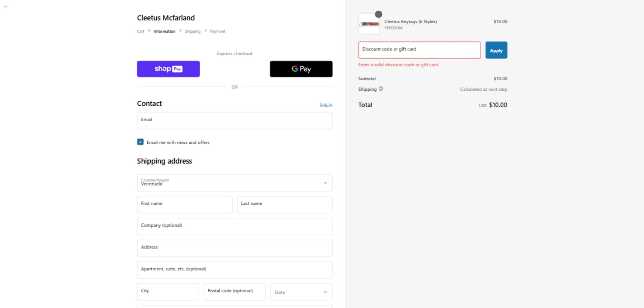This screenshot has height=308, width=644.
Task: Open the Log in link
Action: [326, 104]
